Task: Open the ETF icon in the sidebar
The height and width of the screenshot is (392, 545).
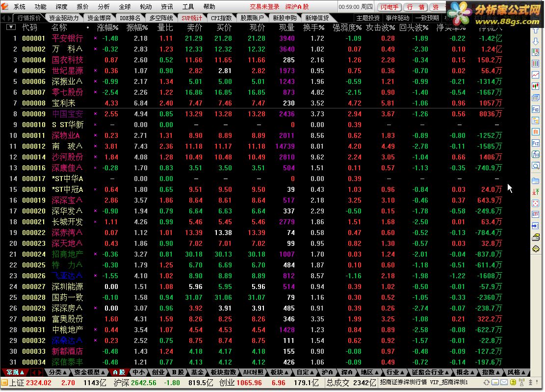Action: (536, 214)
